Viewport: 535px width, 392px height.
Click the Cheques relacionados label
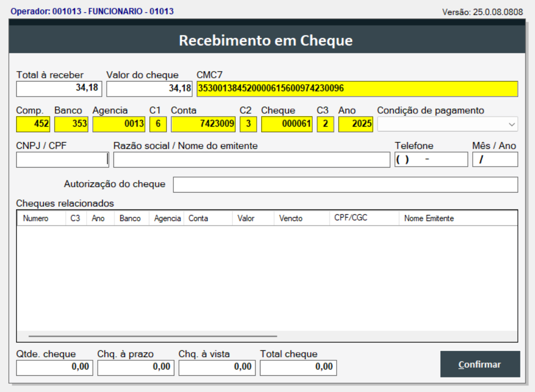(x=65, y=203)
